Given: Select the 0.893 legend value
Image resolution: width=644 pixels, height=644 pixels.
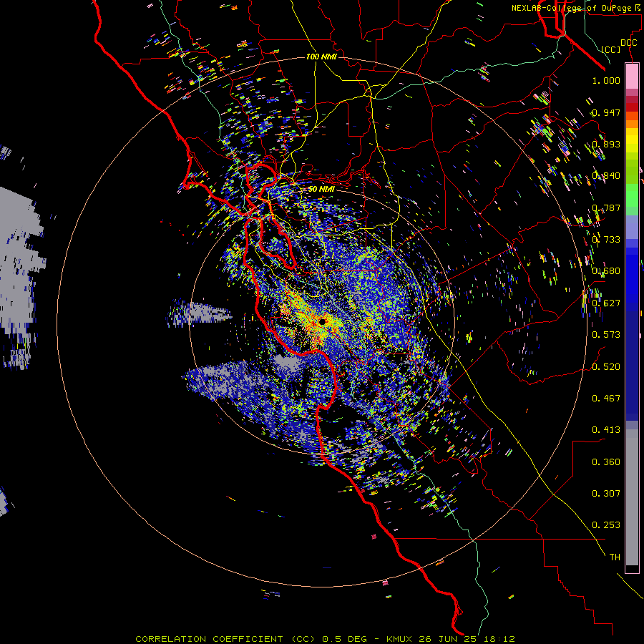Looking at the screenshot, I should (x=606, y=144).
